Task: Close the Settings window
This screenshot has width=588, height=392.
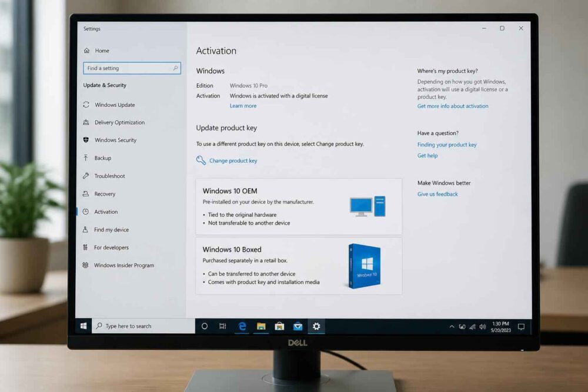Action: (x=521, y=28)
